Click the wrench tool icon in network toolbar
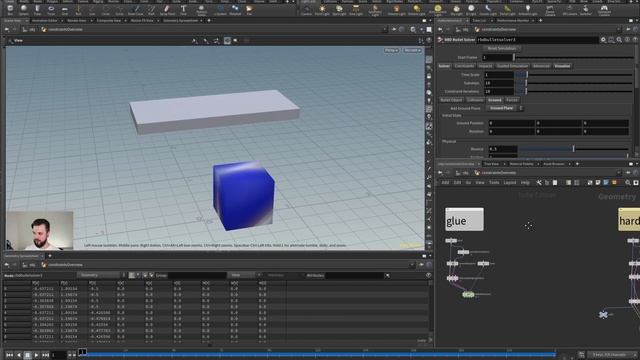 point(539,182)
